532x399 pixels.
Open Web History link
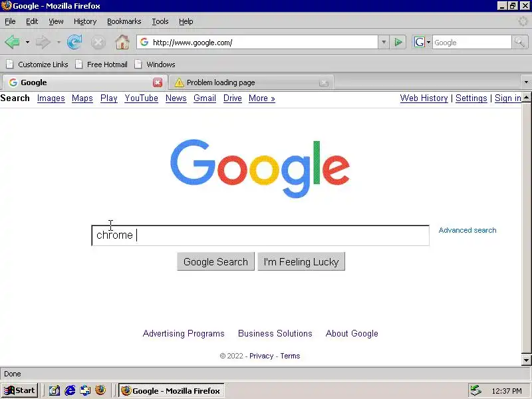pos(424,98)
